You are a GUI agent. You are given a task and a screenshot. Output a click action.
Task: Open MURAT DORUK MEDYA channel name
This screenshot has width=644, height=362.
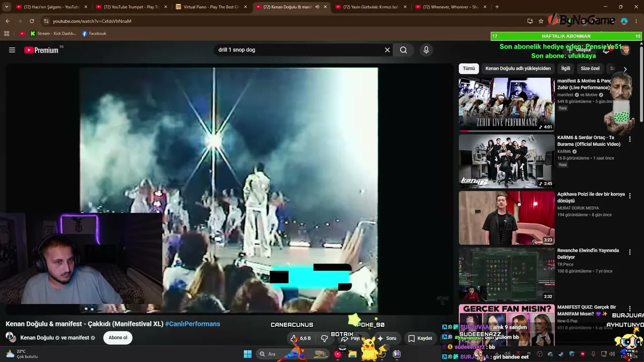(x=578, y=208)
